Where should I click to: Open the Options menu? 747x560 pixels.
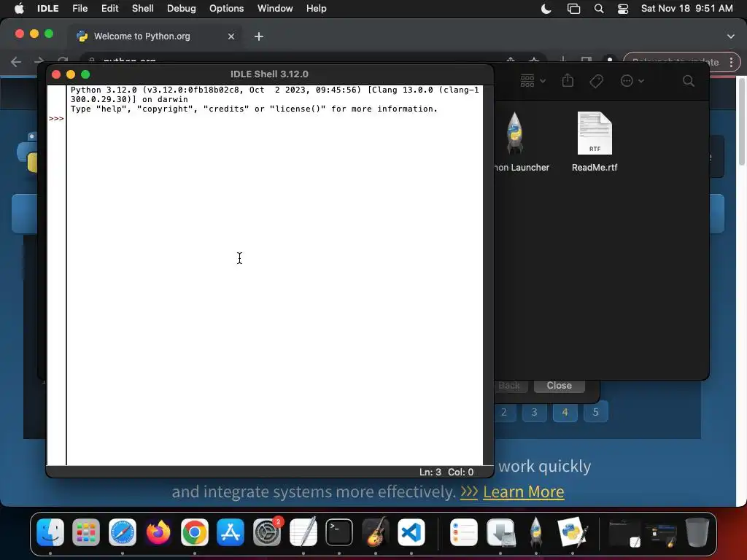226,9
